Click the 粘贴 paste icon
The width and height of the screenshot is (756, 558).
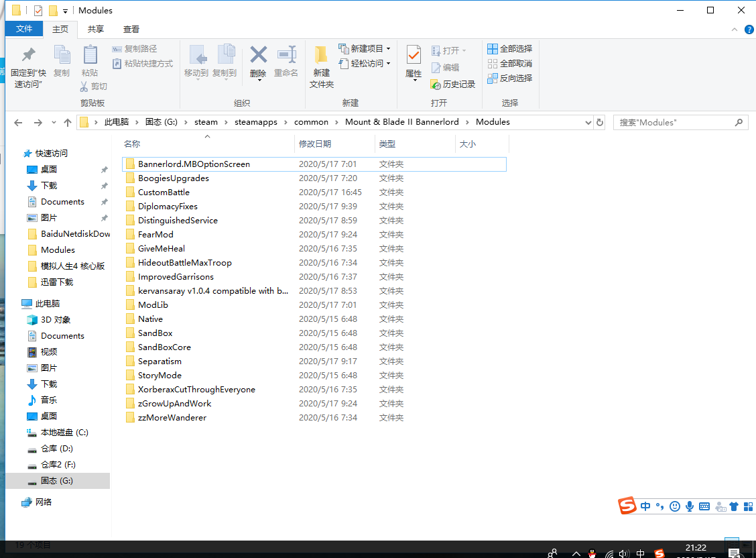90,61
